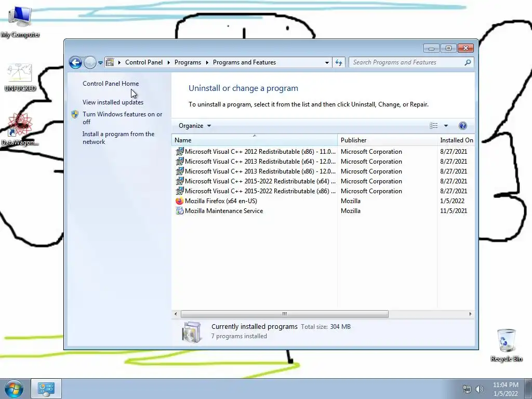The height and width of the screenshot is (399, 532).
Task: Click the shield icon beside Windows features
Action: point(75,114)
